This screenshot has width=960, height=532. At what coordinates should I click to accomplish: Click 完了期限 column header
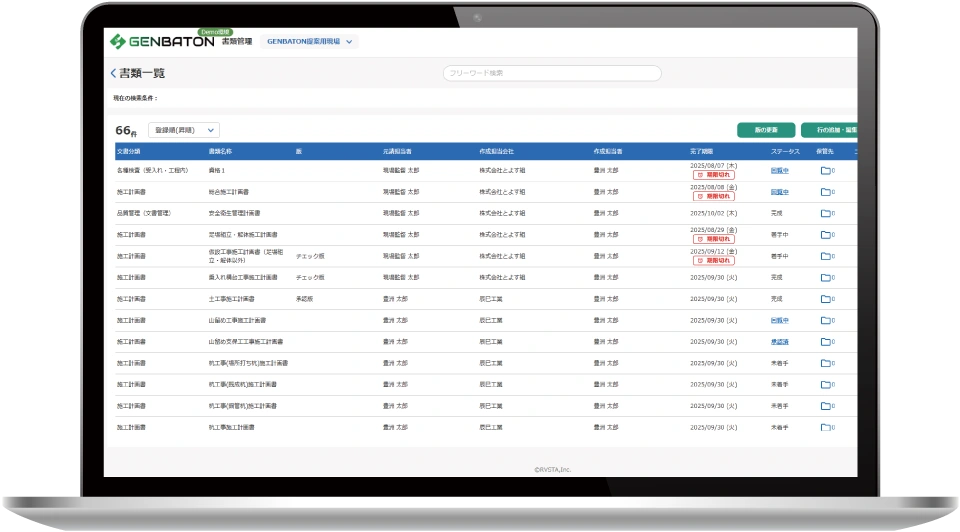pos(702,151)
